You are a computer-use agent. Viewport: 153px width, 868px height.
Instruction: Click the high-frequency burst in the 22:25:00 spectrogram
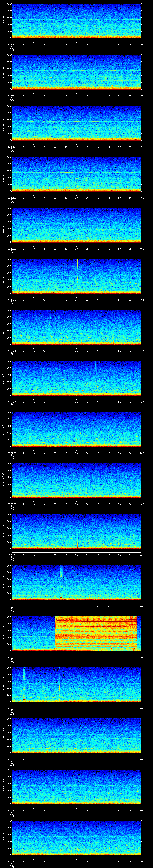61,571
